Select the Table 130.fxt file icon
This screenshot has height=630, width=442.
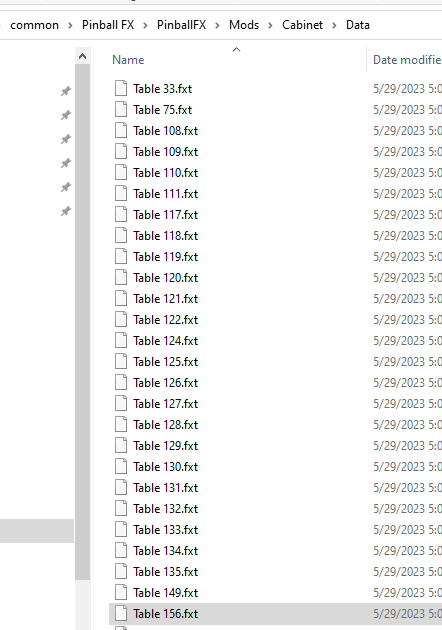[x=121, y=466]
